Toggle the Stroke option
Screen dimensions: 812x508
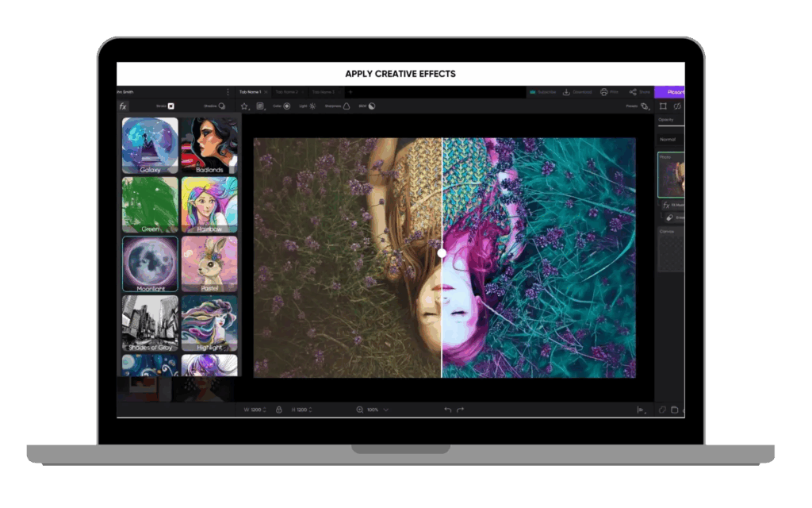[170, 106]
